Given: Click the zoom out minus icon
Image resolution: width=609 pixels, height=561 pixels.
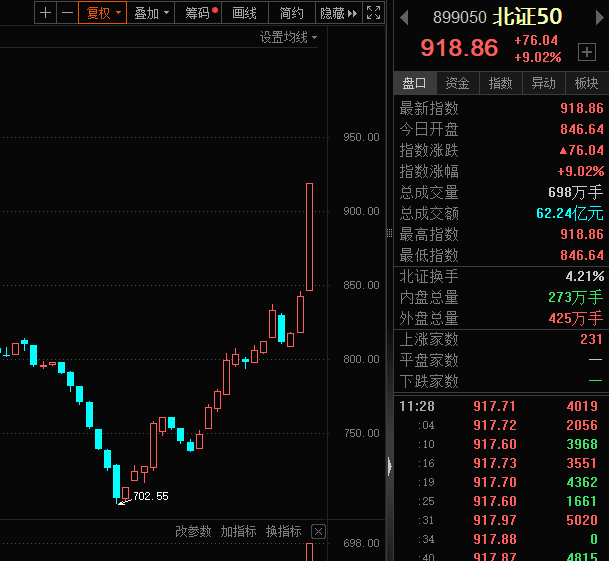Looking at the screenshot, I should coord(67,13).
